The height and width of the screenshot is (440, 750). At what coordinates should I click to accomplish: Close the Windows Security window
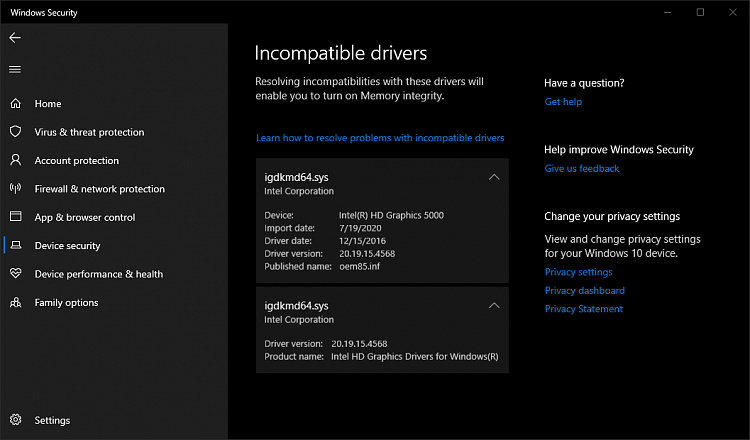733,12
